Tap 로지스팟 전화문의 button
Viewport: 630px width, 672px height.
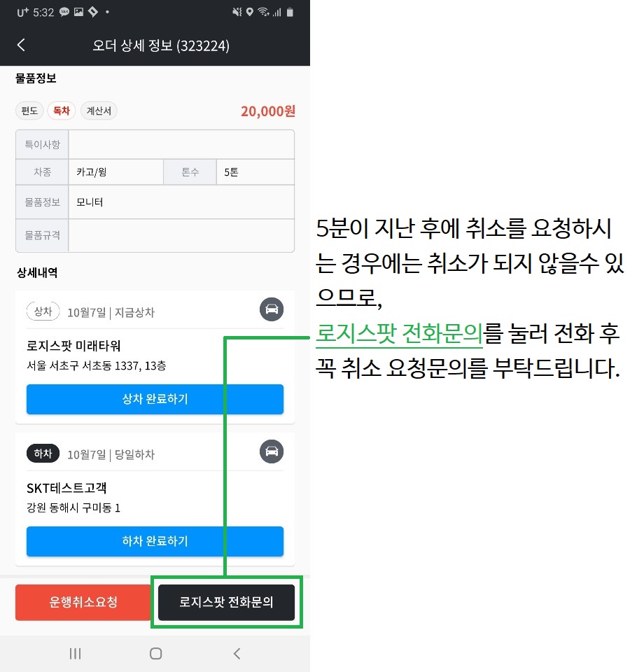(x=226, y=602)
